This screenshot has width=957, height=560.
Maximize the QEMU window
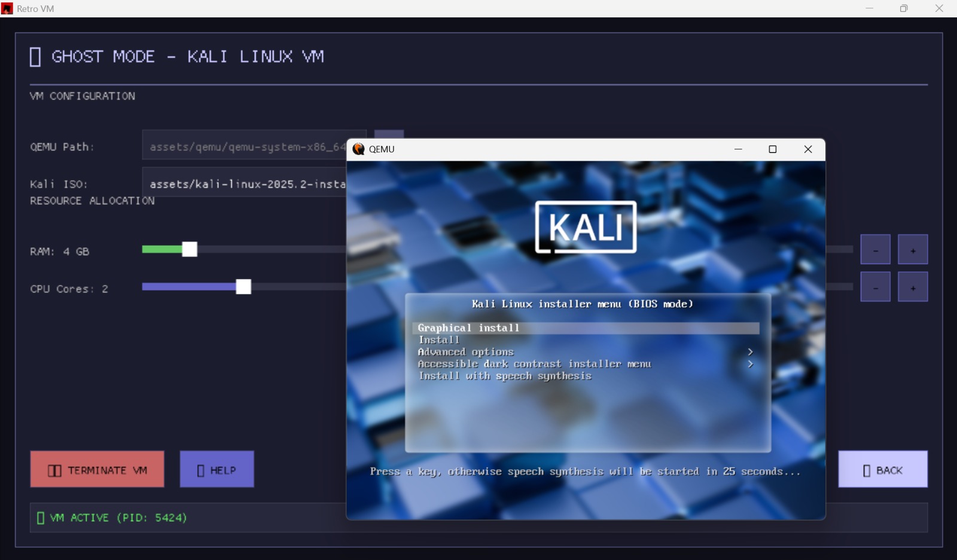point(773,149)
